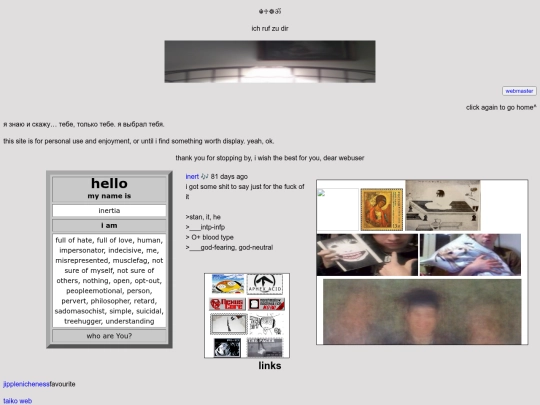
Task: Click the red Nexus Core badge
Action: pos(227,304)
